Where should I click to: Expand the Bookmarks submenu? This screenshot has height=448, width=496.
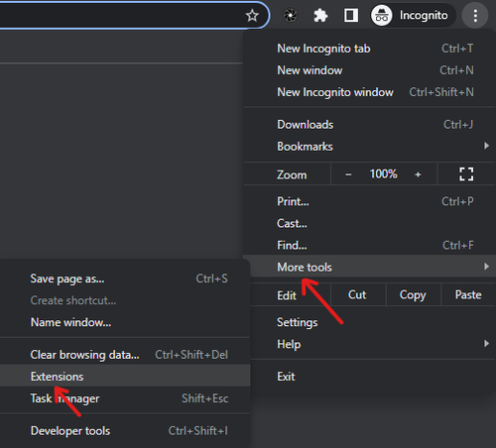coord(370,146)
